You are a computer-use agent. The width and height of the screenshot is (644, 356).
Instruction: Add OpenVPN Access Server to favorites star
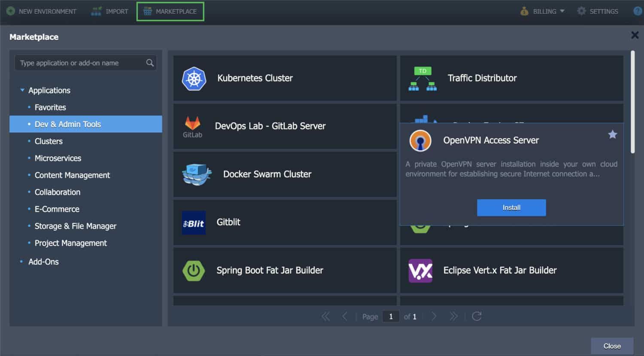(x=613, y=134)
